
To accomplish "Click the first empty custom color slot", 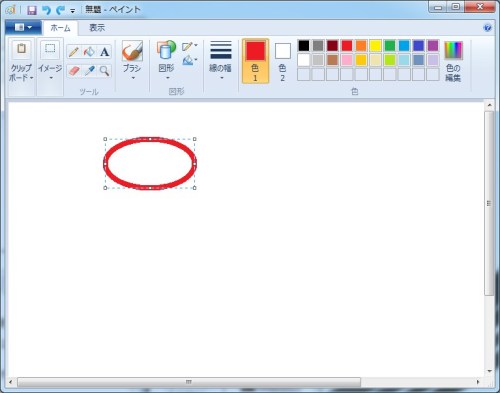I will click(x=304, y=74).
